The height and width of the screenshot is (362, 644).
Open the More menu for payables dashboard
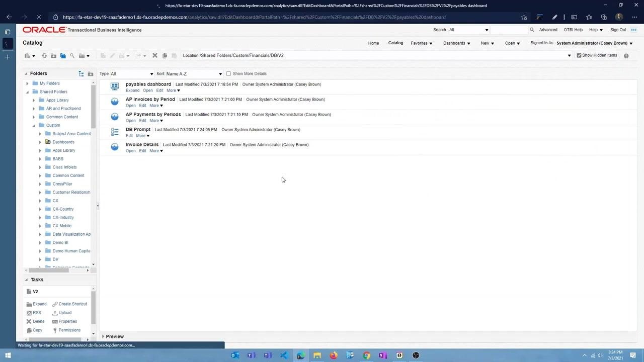click(173, 90)
